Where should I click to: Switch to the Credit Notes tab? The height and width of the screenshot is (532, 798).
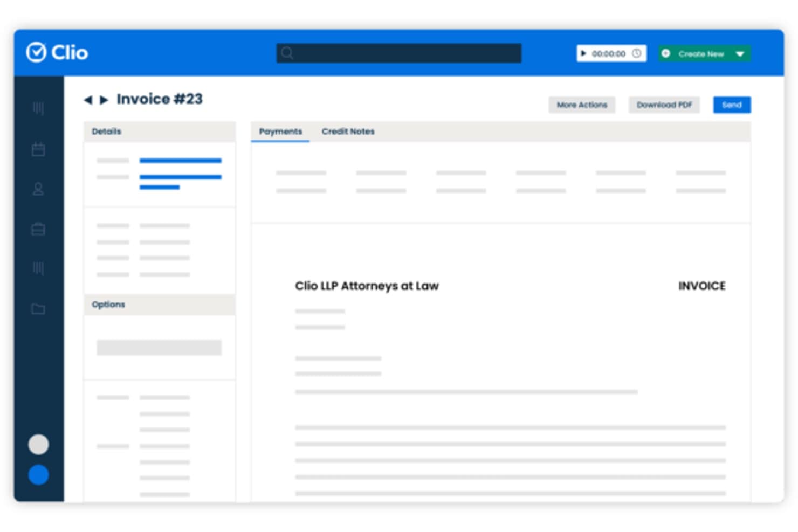coord(348,132)
